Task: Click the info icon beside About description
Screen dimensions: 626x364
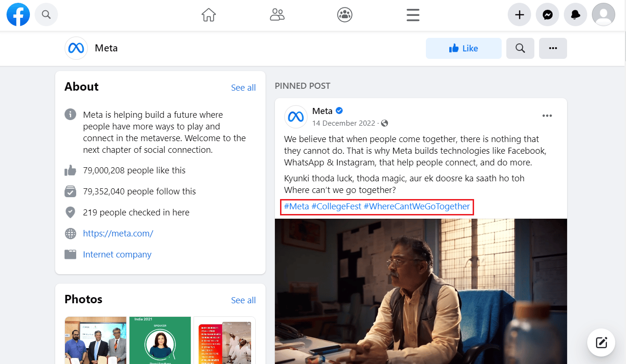Action: pyautogui.click(x=70, y=114)
